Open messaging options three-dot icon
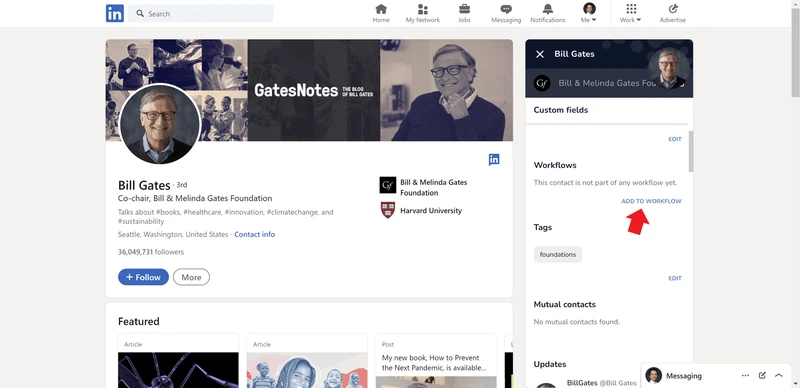Viewport: 800px width, 388px height. click(745, 375)
